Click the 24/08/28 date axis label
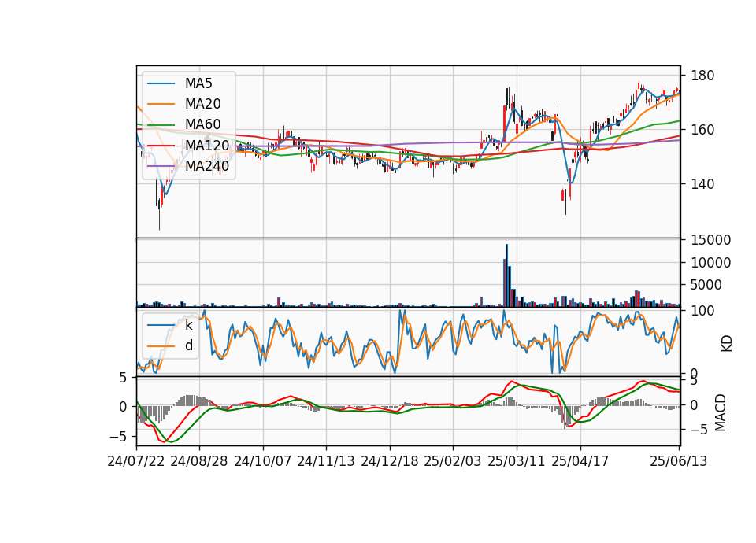 (x=199, y=461)
